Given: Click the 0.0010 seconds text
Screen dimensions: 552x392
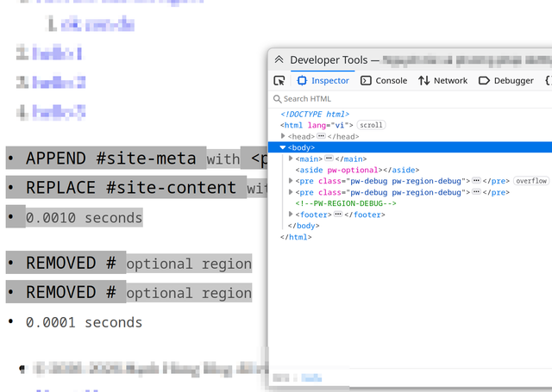Looking at the screenshot, I should [x=84, y=218].
